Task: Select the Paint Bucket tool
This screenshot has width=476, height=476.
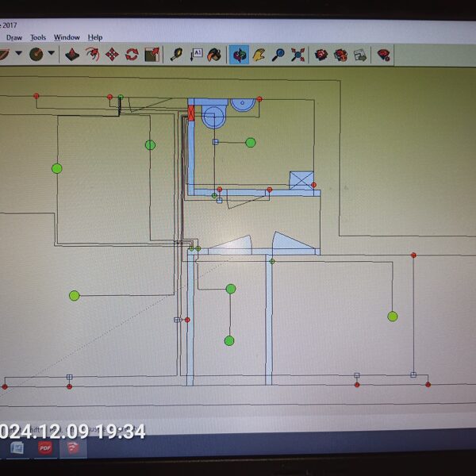Action: pyautogui.click(x=215, y=54)
